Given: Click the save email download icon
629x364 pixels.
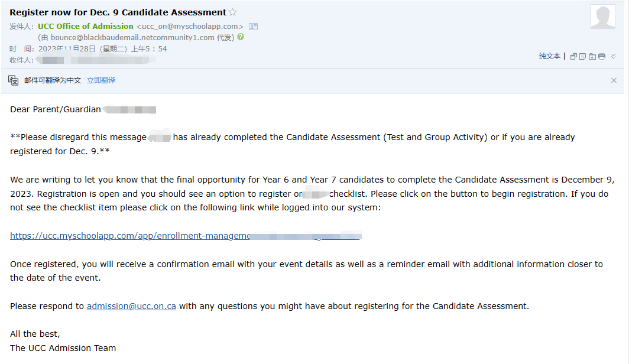Looking at the screenshot, I should point(592,57).
